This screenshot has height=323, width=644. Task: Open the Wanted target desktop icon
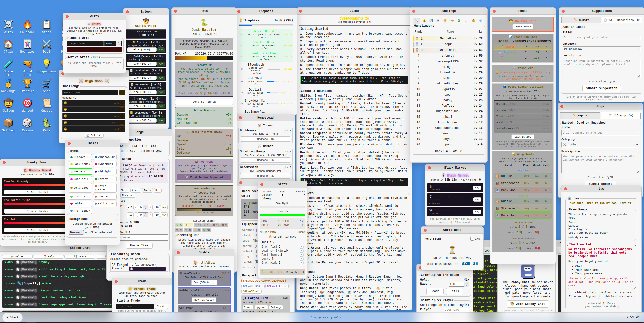[x=27, y=105]
